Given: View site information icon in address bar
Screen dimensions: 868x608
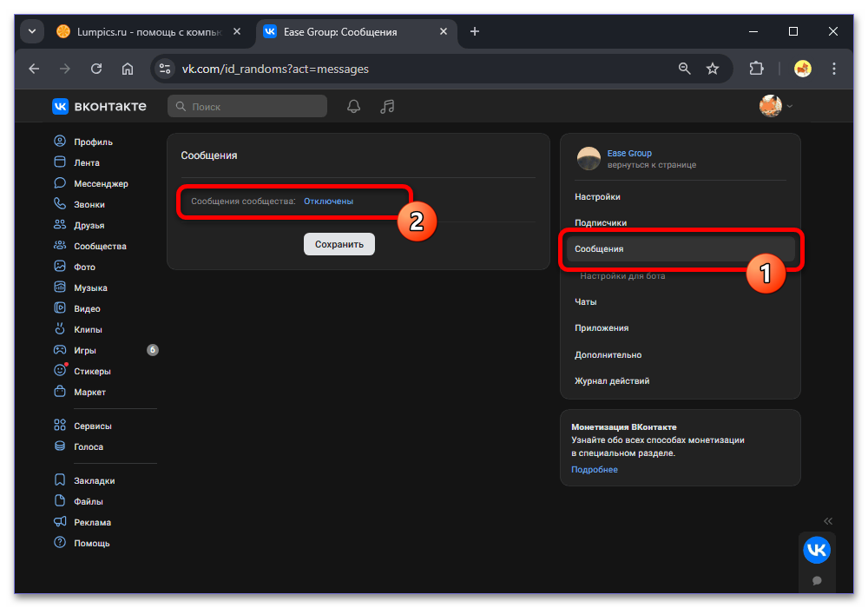Looking at the screenshot, I should coord(165,69).
